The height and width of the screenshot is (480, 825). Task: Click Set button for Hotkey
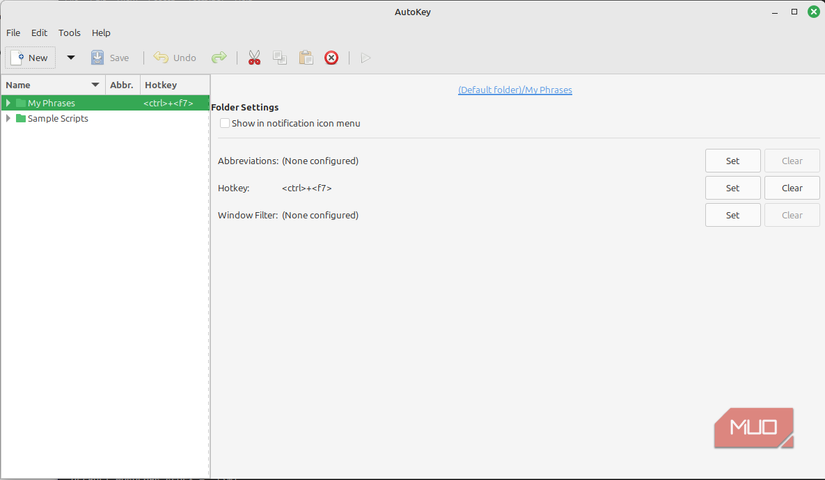pyautogui.click(x=732, y=188)
